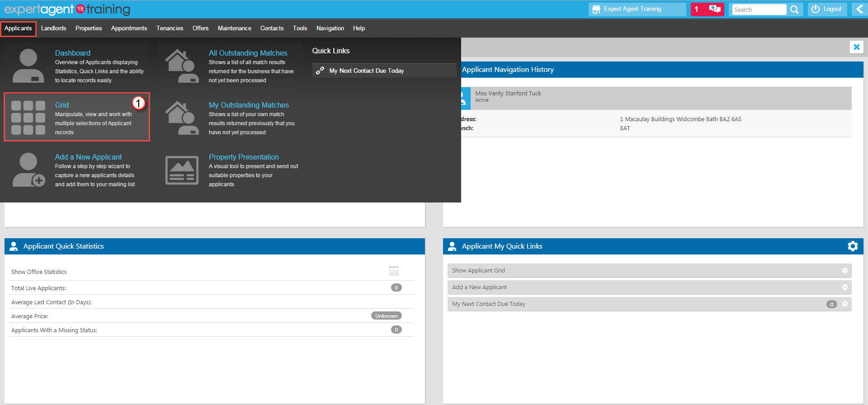868x405 pixels.
Task: Open the Offers menu
Action: (200, 28)
